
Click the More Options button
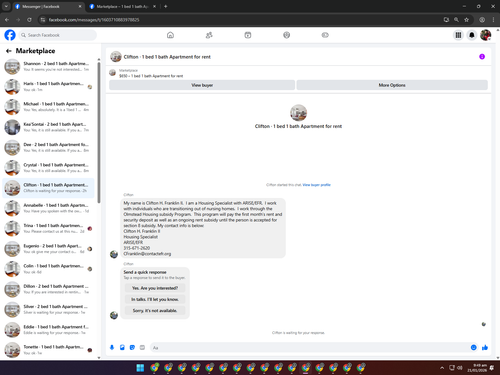click(392, 85)
